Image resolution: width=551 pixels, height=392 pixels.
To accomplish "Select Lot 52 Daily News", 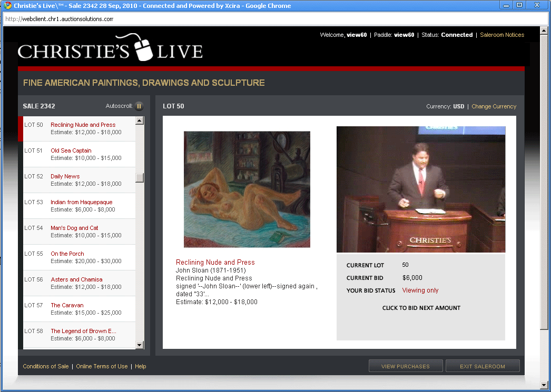I will 65,176.
